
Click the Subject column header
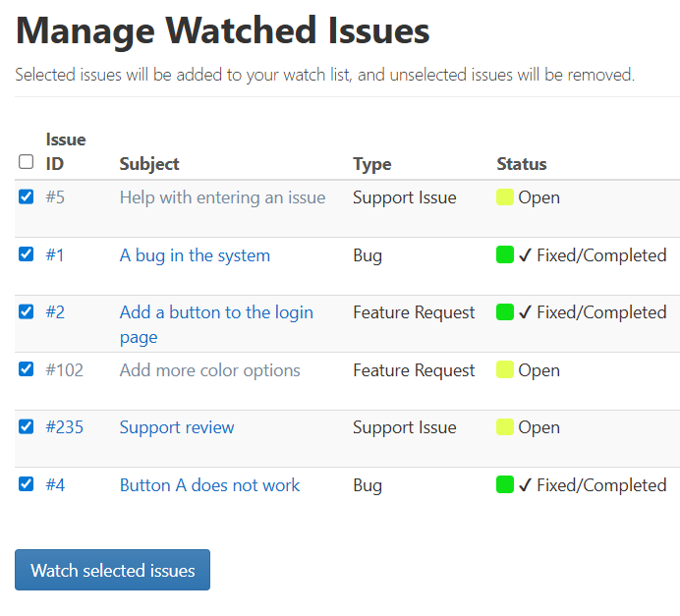click(x=149, y=164)
